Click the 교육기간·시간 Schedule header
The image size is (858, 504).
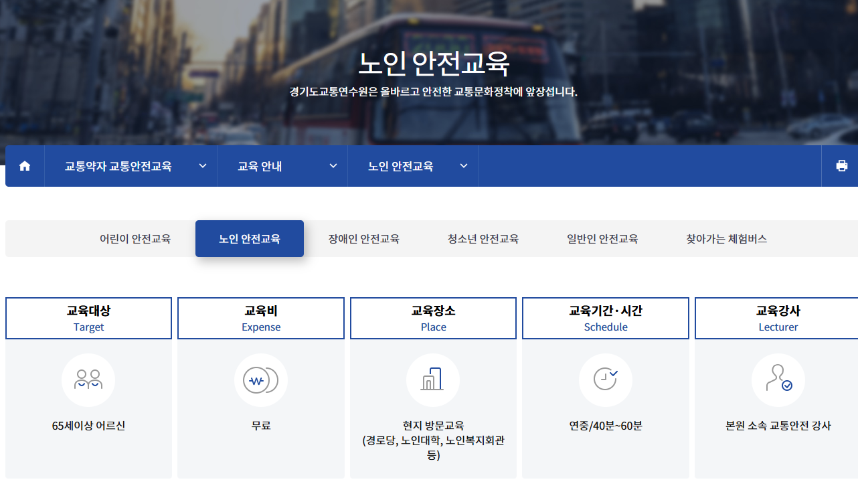coord(606,319)
